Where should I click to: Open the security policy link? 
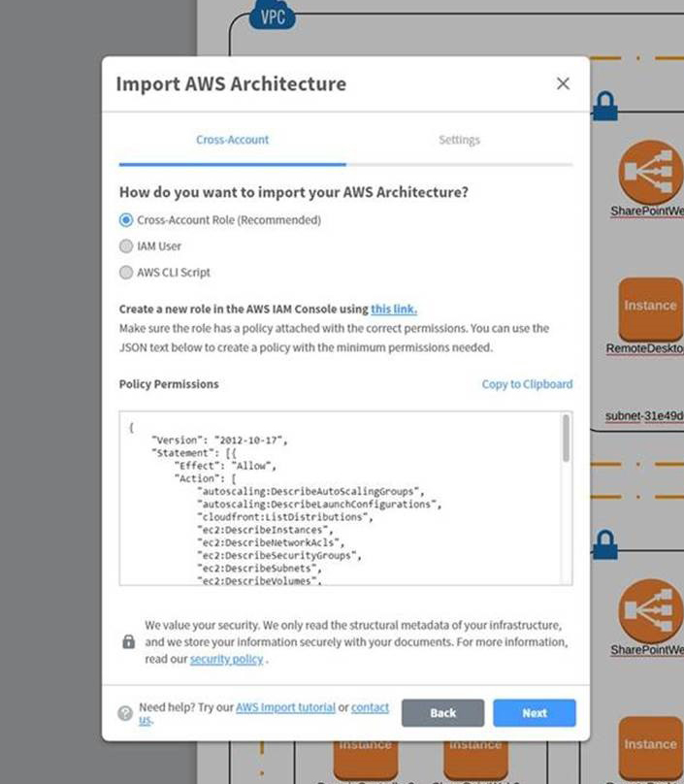pos(226,659)
